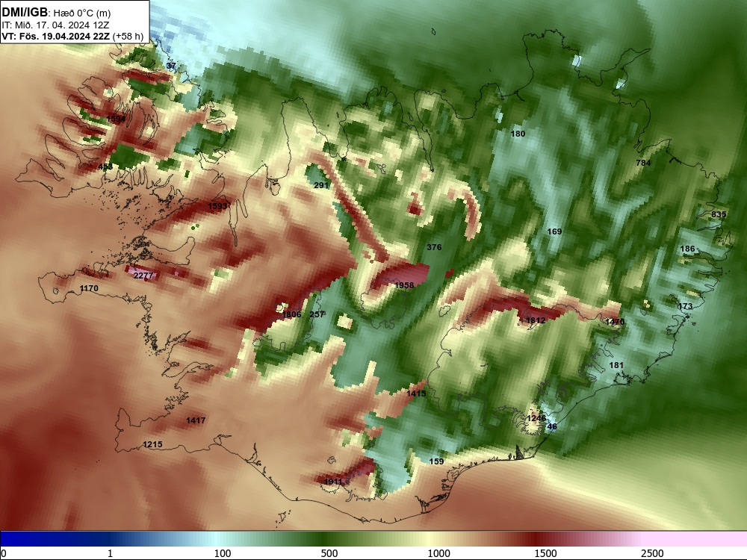The height and width of the screenshot is (560, 747).
Task: Click the map value 159
Action: (x=436, y=461)
